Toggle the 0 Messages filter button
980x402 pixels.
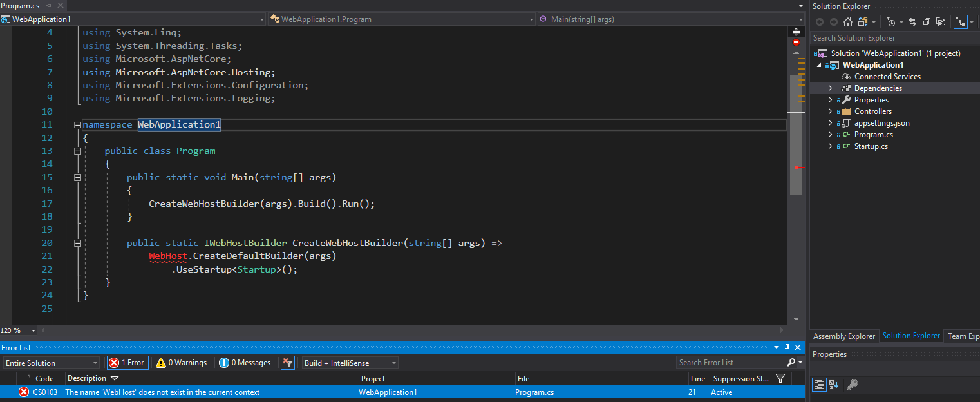[x=245, y=363]
